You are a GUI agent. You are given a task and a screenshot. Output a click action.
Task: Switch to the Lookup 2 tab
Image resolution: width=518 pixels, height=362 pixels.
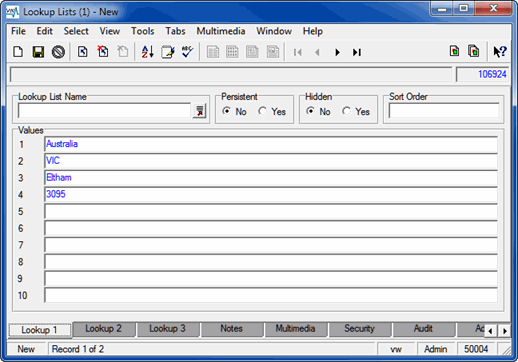point(103,329)
